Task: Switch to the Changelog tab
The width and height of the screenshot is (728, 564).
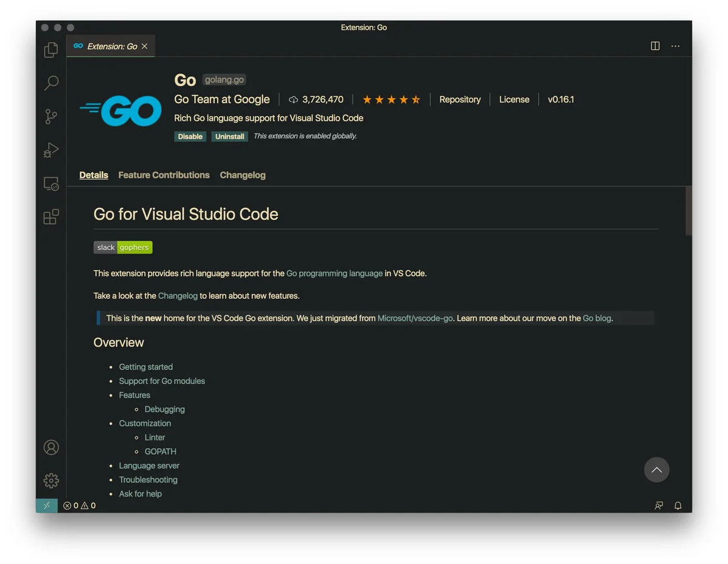Action: 243,175
